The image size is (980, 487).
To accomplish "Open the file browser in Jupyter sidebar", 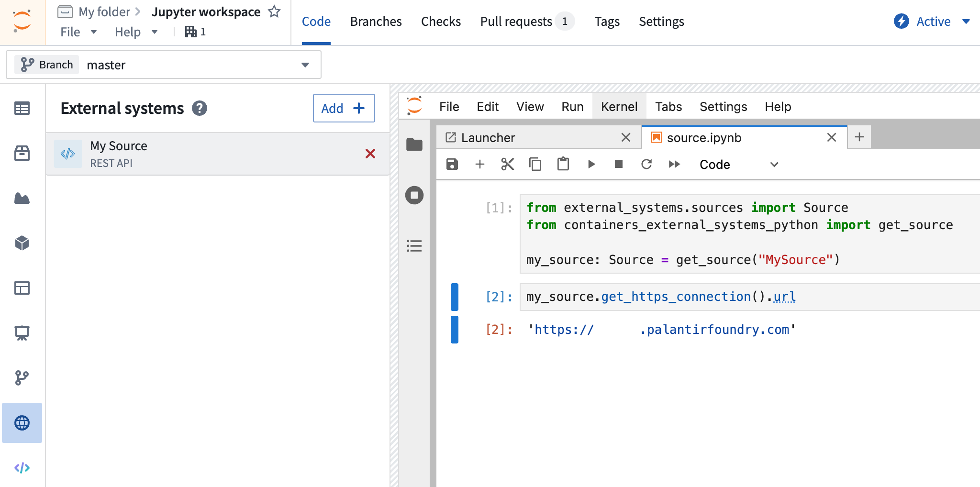I will point(413,144).
